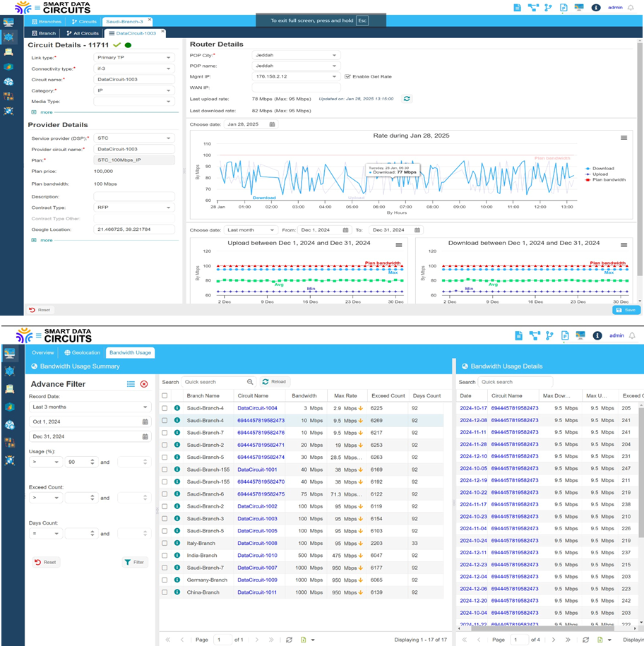Open calendar picker beside Jan 28, 2025

(272, 124)
